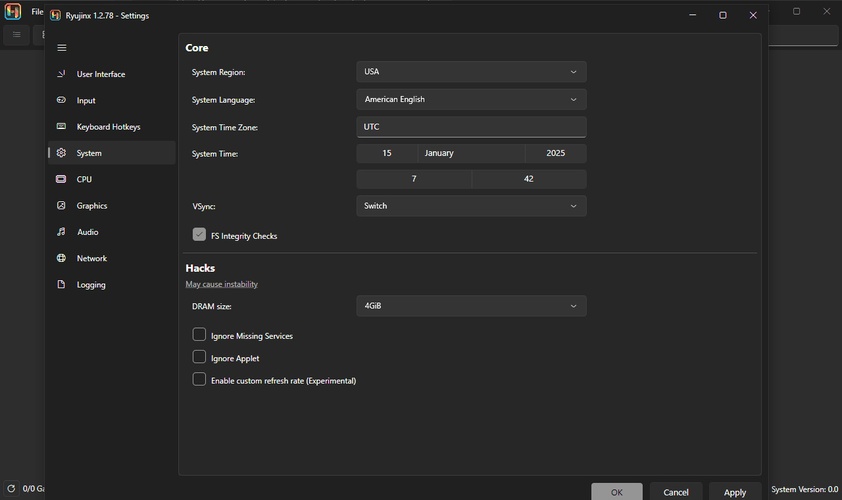Enable custom refresh rate (Experimental) checkbox
This screenshot has width=842, height=500.
tap(199, 380)
